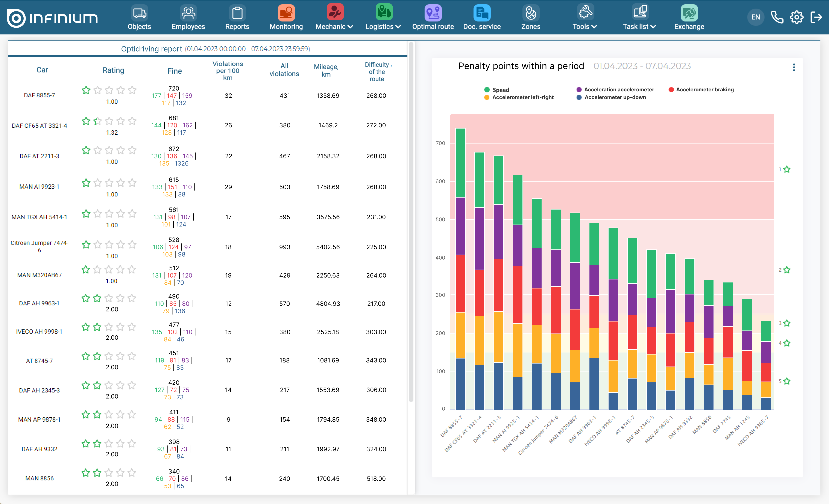Open the Objects section icon
This screenshot has height=504, width=829.
point(139,13)
